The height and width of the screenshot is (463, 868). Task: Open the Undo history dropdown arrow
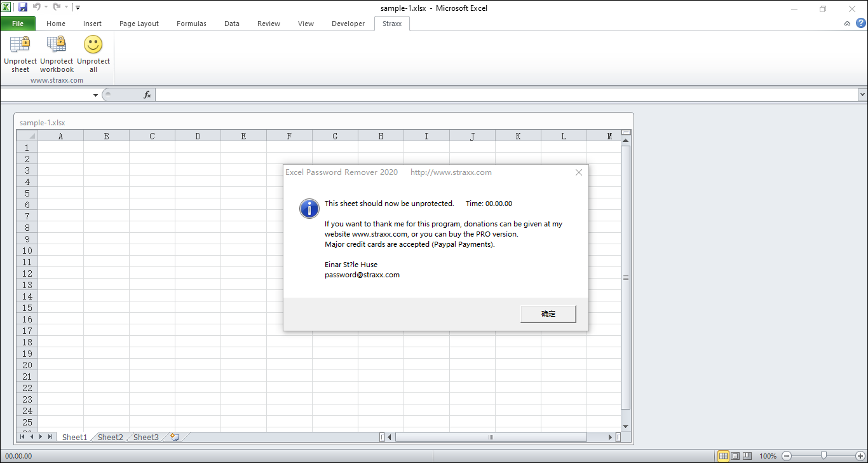click(46, 8)
